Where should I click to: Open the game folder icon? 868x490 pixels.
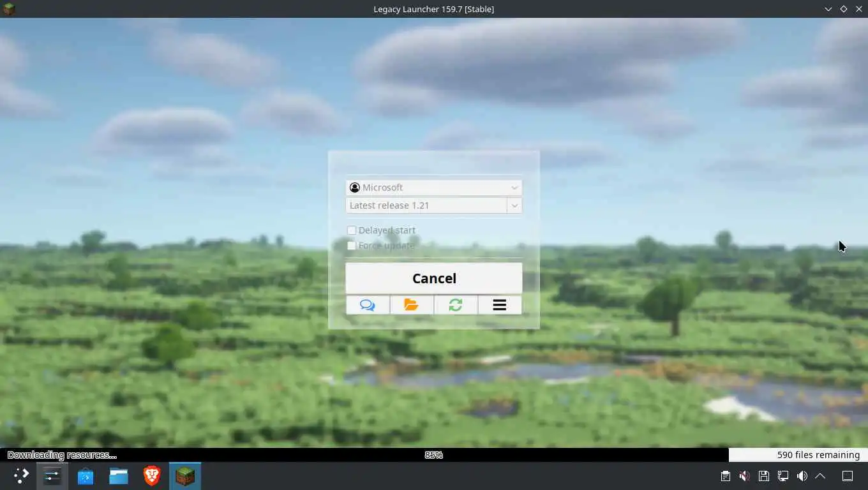412,305
